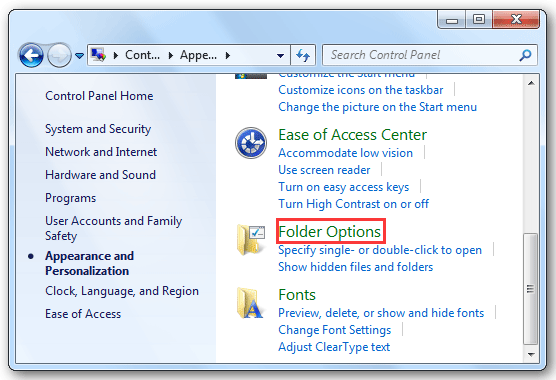Select Hardware and Sound in sidebar

pyautogui.click(x=100, y=175)
